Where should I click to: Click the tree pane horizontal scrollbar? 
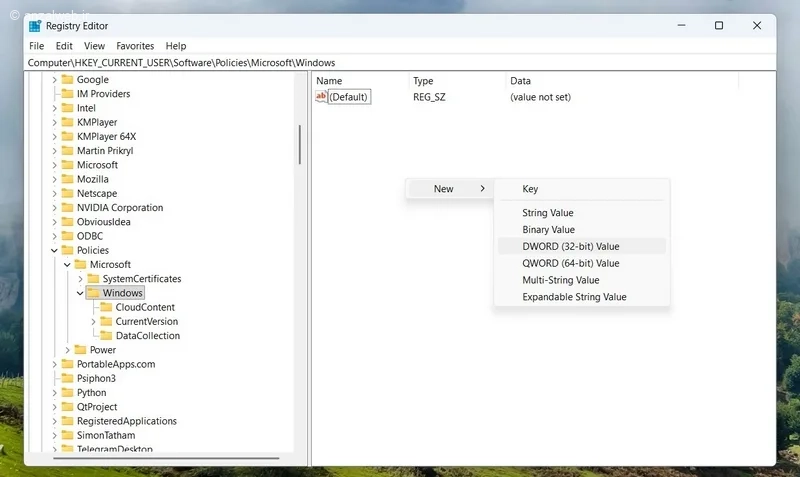point(166,458)
